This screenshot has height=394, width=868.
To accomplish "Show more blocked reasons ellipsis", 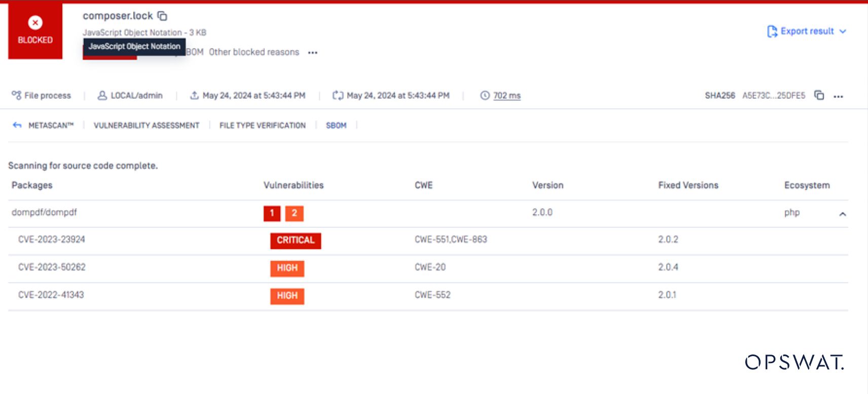I will (x=313, y=53).
